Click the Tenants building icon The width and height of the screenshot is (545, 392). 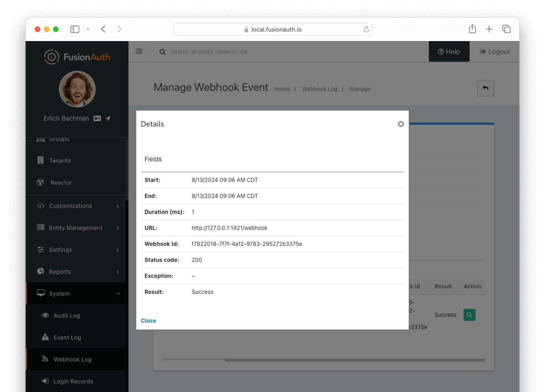(41, 160)
